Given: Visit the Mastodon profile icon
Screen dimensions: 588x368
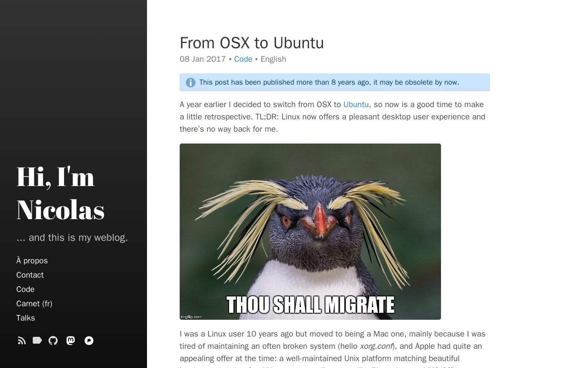Looking at the screenshot, I should click(x=71, y=341).
